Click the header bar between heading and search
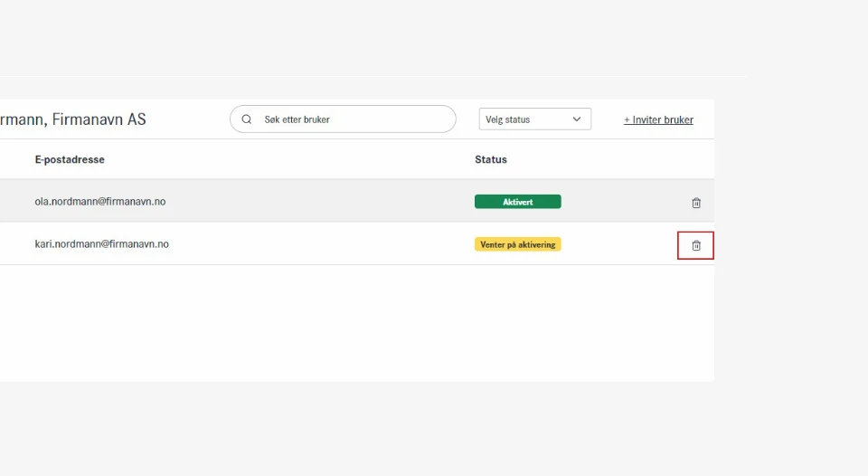This screenshot has height=476, width=868. [187, 119]
